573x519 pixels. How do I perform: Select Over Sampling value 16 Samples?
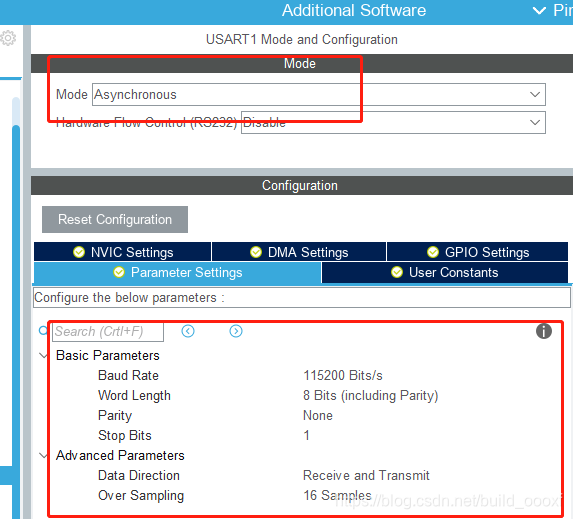337,495
